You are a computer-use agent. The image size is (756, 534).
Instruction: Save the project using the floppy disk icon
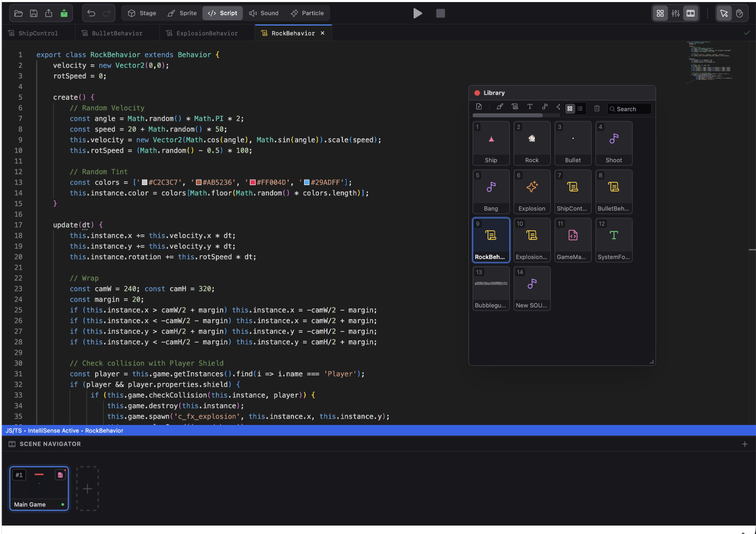pos(33,13)
